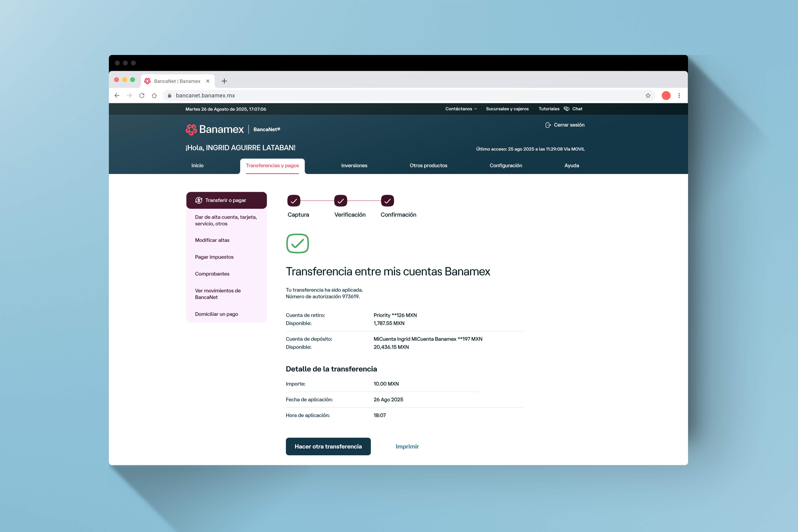
Task: Open the browser three-dot menu
Action: pyautogui.click(x=679, y=96)
